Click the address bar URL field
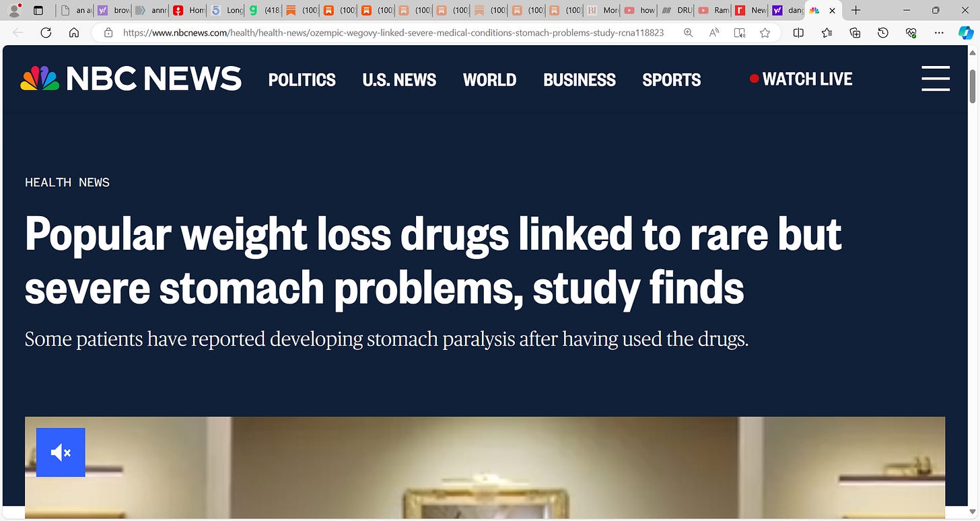 click(394, 32)
